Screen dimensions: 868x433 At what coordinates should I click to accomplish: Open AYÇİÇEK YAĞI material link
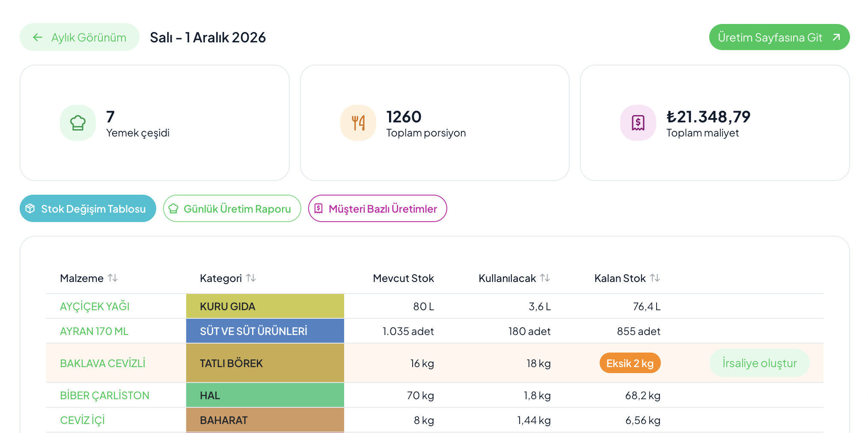[95, 306]
